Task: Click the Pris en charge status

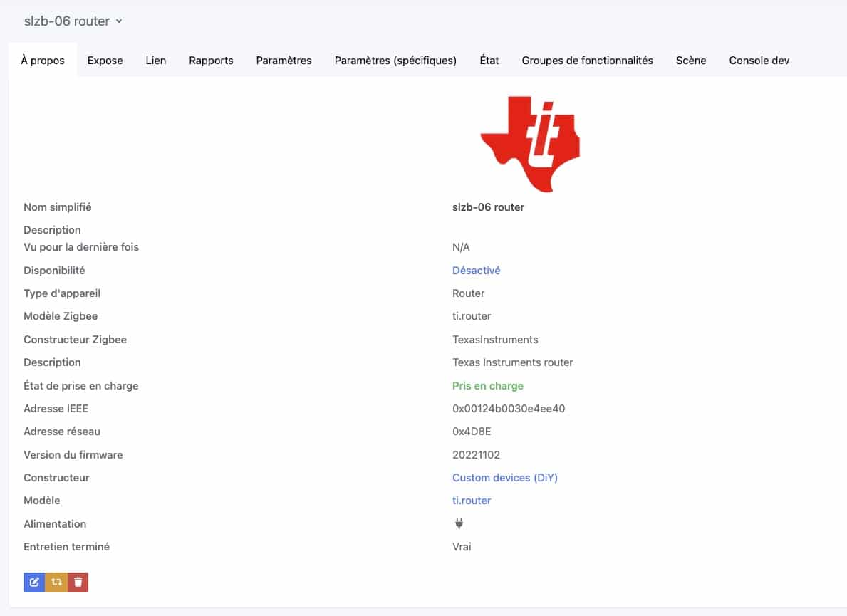Action: pos(488,386)
